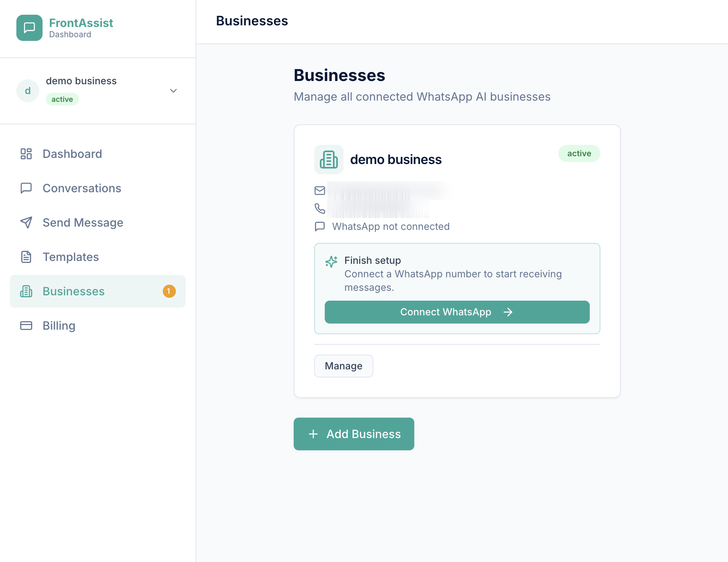The height and width of the screenshot is (562, 728).
Task: Click the sidebar 'active' status badge
Action: [x=62, y=99]
